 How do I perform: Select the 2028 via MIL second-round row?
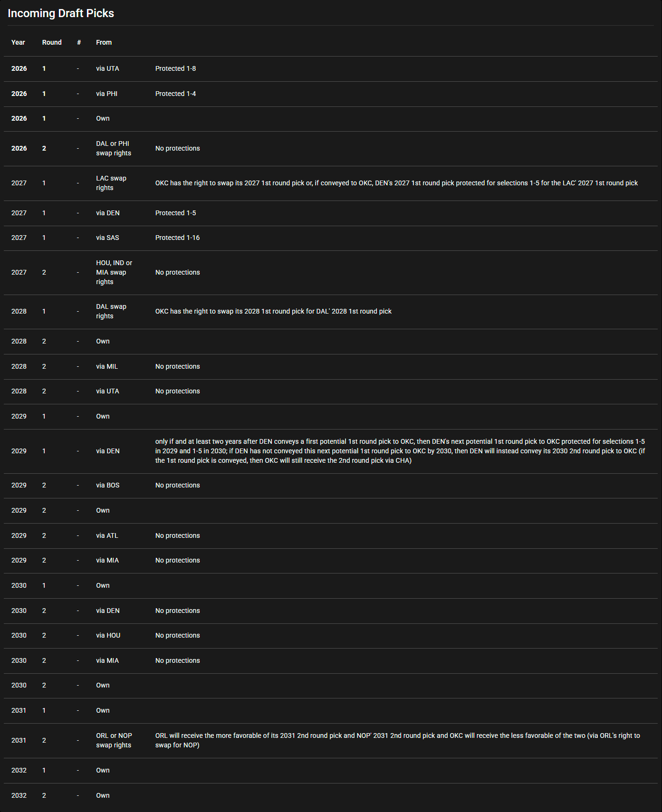(331, 367)
